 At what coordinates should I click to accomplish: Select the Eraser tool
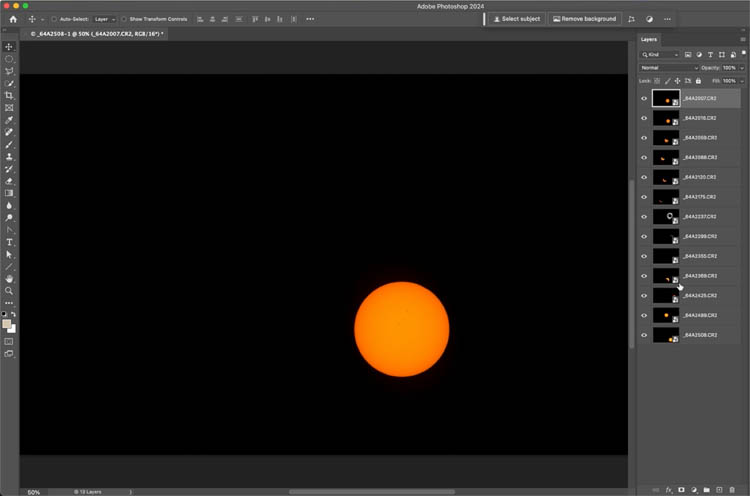coord(9,181)
